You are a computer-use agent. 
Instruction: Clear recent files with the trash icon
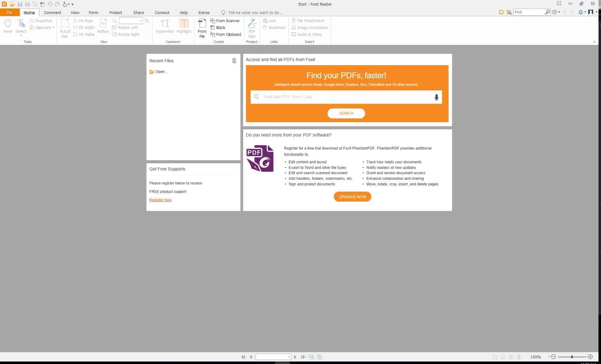(x=234, y=60)
